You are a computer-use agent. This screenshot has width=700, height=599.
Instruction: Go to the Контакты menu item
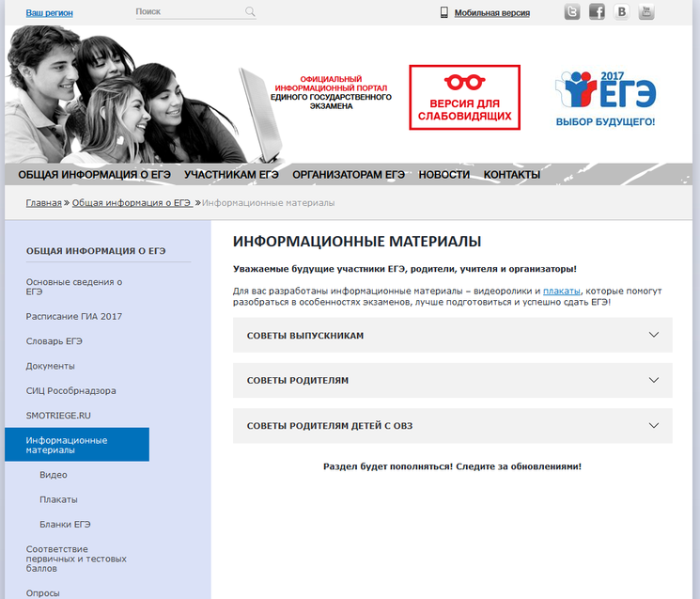click(x=512, y=175)
